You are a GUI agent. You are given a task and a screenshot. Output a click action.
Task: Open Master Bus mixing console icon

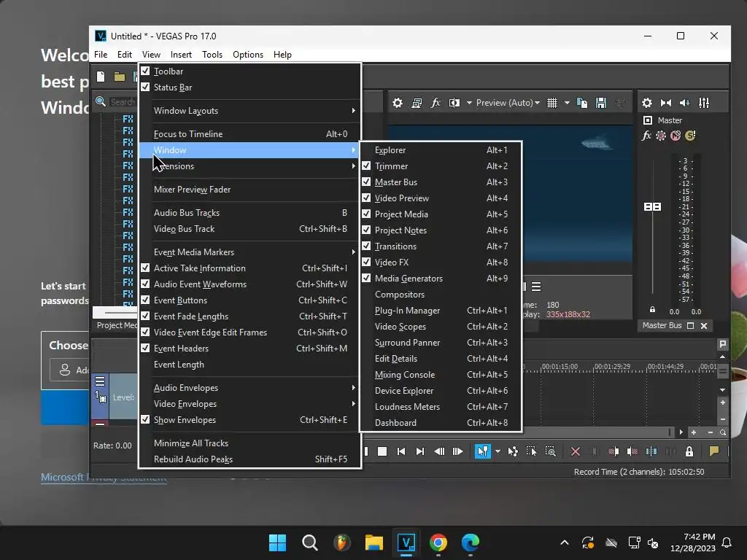click(x=704, y=103)
